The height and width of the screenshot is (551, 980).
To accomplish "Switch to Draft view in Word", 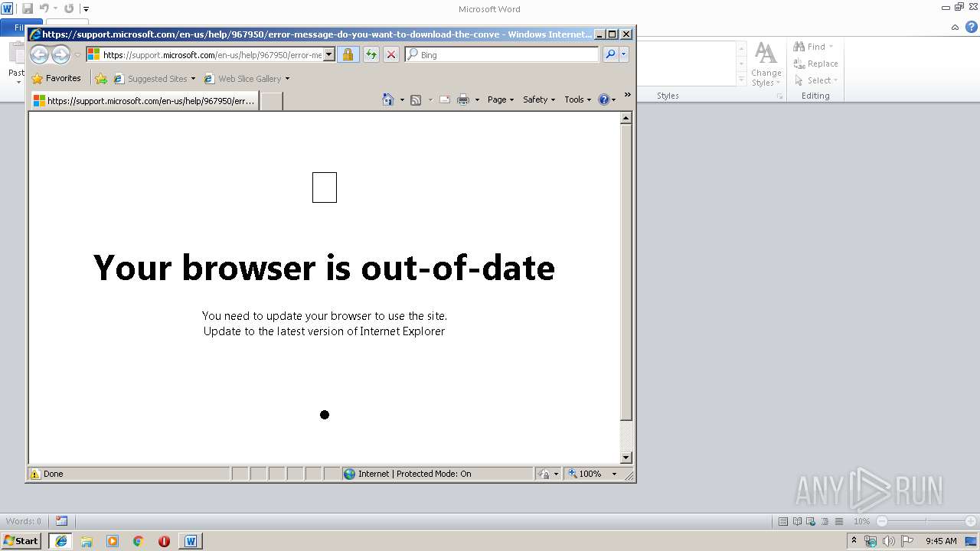I will [x=839, y=521].
